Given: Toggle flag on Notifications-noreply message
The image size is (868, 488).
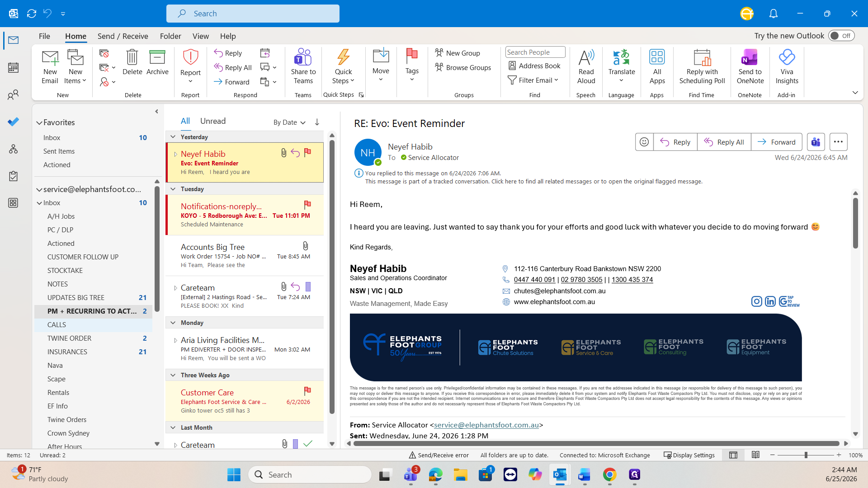Looking at the screenshot, I should point(307,205).
